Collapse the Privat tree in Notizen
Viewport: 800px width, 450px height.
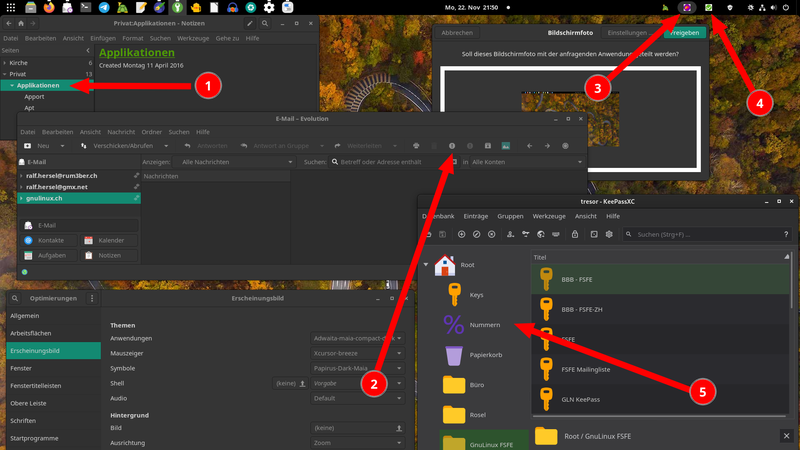(5, 74)
